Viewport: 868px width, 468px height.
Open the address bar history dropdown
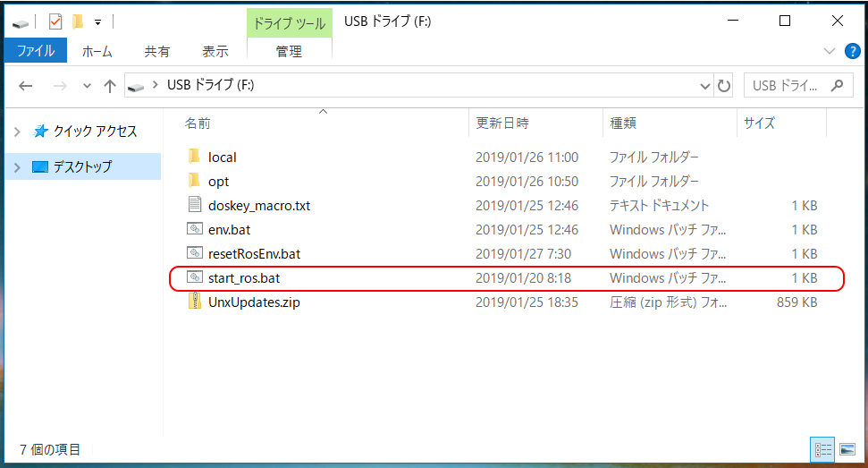pos(704,86)
